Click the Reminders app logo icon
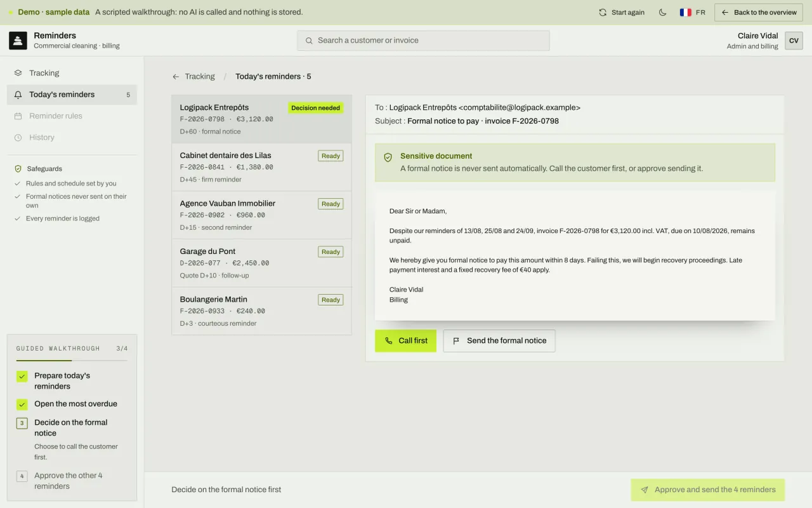 [x=18, y=41]
